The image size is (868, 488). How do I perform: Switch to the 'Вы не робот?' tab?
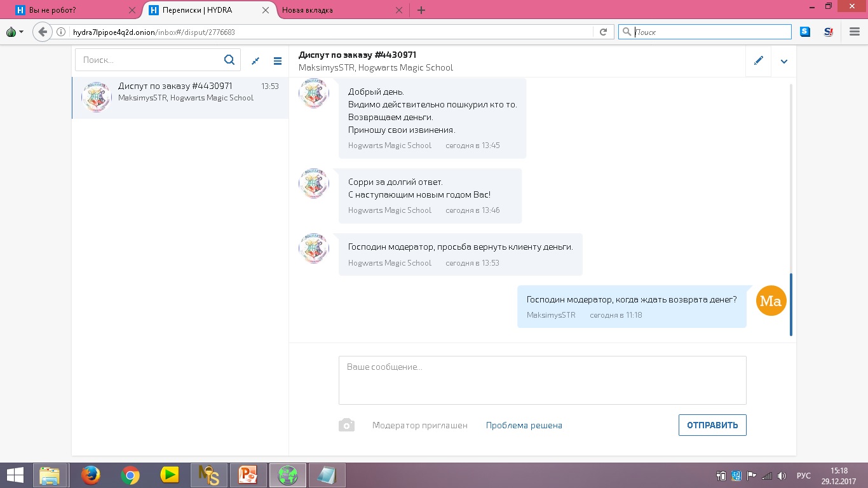[x=75, y=10]
